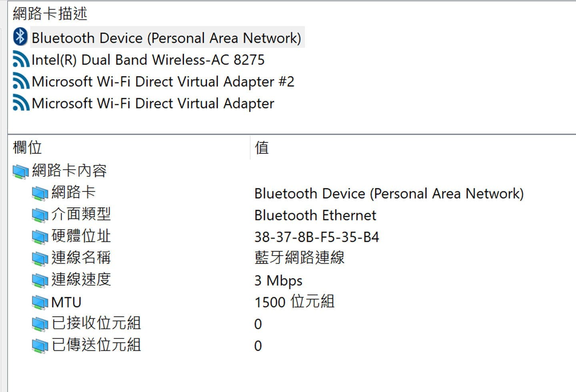Click the icon beside 介面類型
The height and width of the screenshot is (392, 576).
(x=40, y=215)
